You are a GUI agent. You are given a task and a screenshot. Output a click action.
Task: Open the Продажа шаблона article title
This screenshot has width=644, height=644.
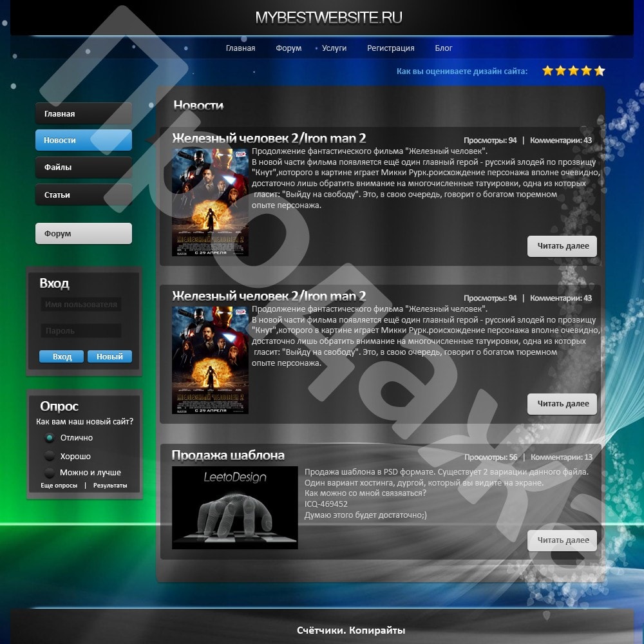tap(228, 455)
